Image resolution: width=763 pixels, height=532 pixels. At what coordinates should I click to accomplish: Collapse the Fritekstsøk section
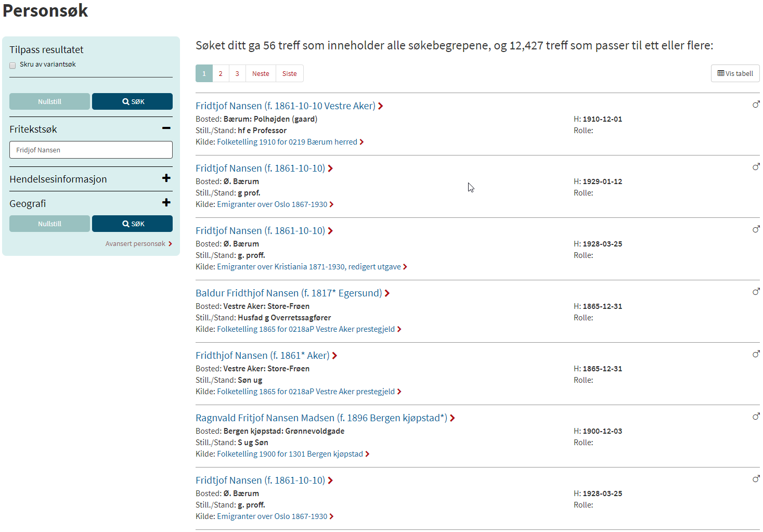[x=166, y=128]
